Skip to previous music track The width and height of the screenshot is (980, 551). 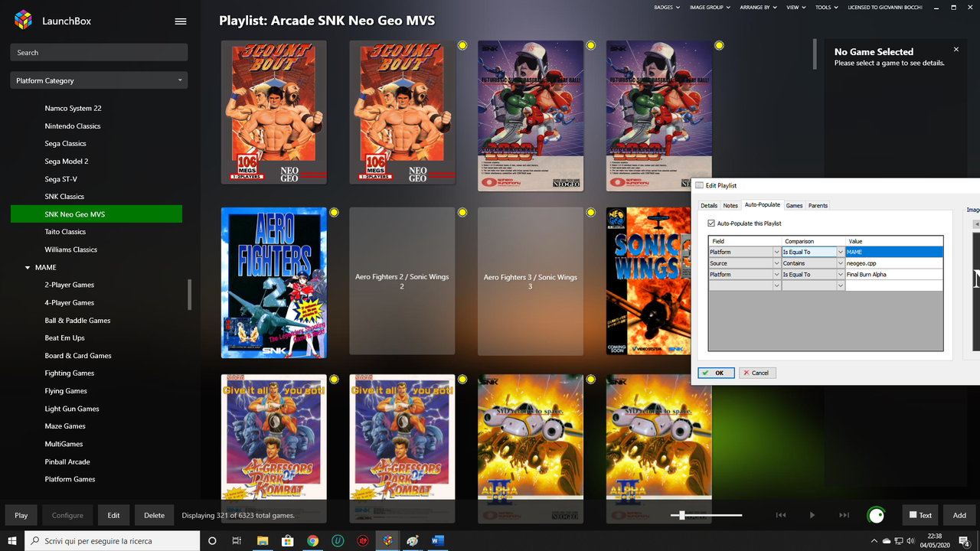[781, 515]
